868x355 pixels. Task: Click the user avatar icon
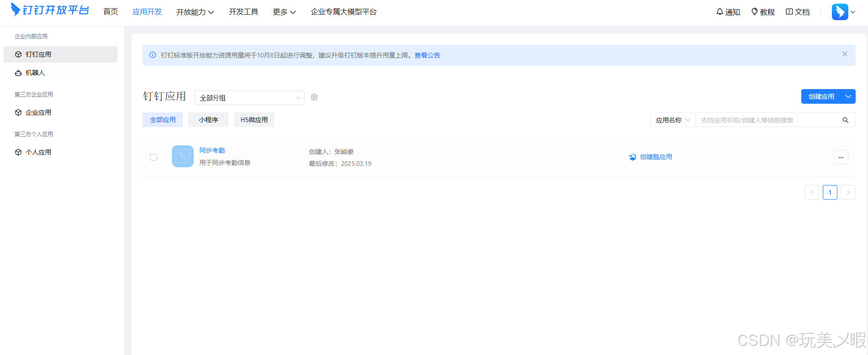click(x=840, y=12)
